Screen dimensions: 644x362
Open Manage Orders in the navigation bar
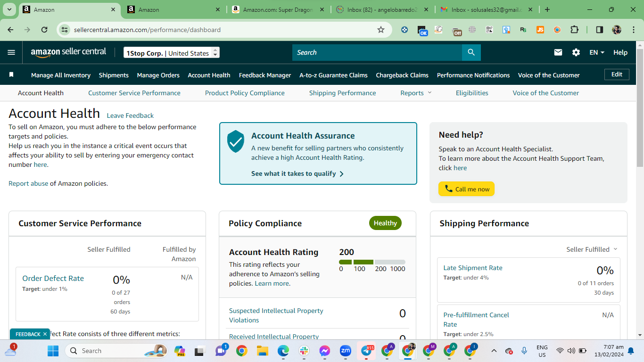[x=158, y=75]
